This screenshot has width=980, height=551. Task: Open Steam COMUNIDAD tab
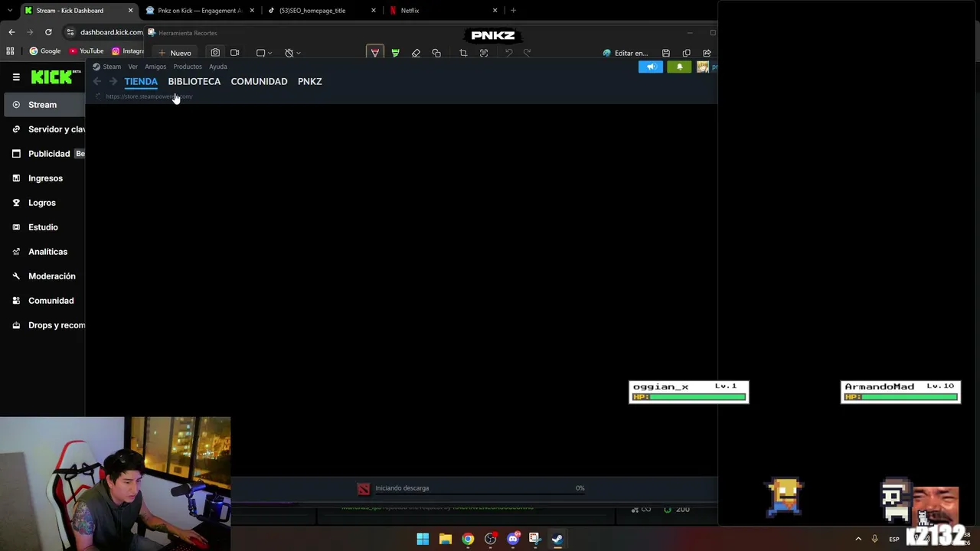259,81
